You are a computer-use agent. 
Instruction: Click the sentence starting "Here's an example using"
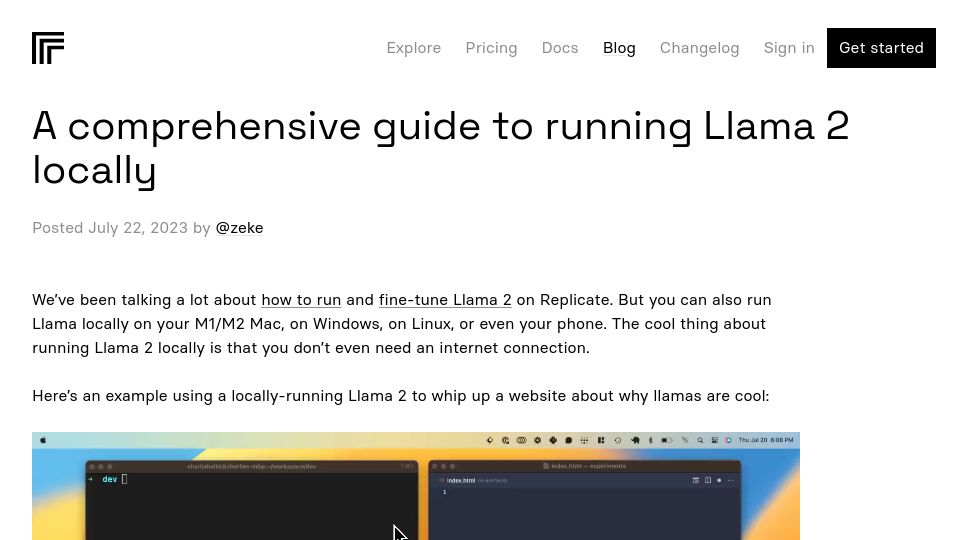[400, 396]
